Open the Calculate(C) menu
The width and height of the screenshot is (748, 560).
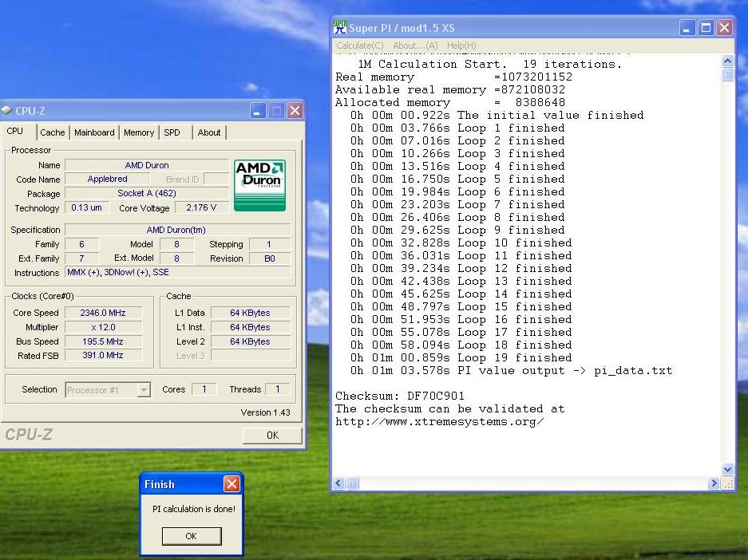[360, 45]
